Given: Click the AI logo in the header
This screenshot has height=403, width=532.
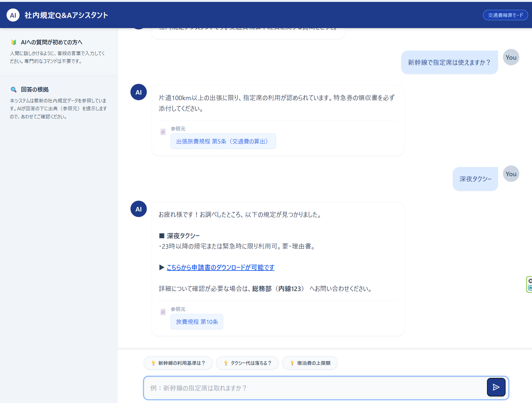Looking at the screenshot, I should point(13,15).
